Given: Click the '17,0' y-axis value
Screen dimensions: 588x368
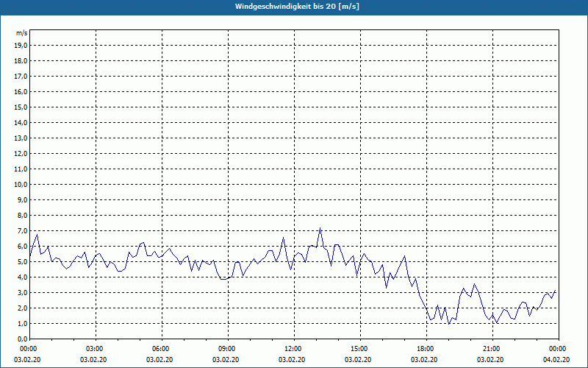Looking at the screenshot, I should 21,77.
